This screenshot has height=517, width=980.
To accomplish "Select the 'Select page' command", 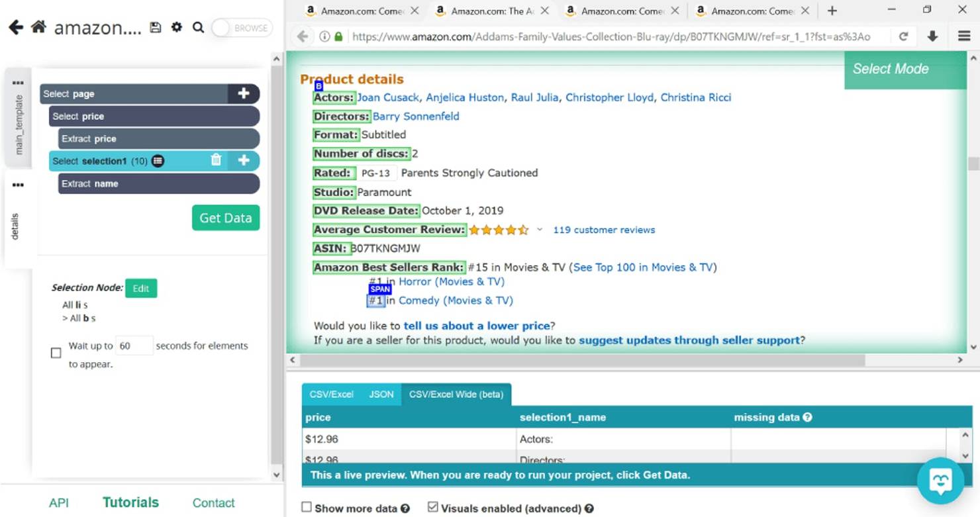I will point(134,93).
